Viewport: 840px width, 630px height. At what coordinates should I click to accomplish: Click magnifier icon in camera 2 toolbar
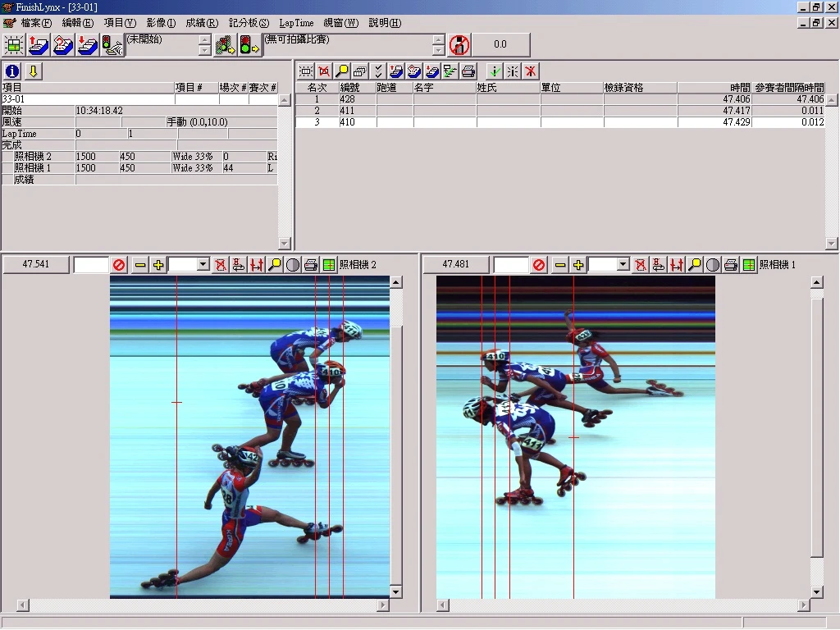pos(275,265)
